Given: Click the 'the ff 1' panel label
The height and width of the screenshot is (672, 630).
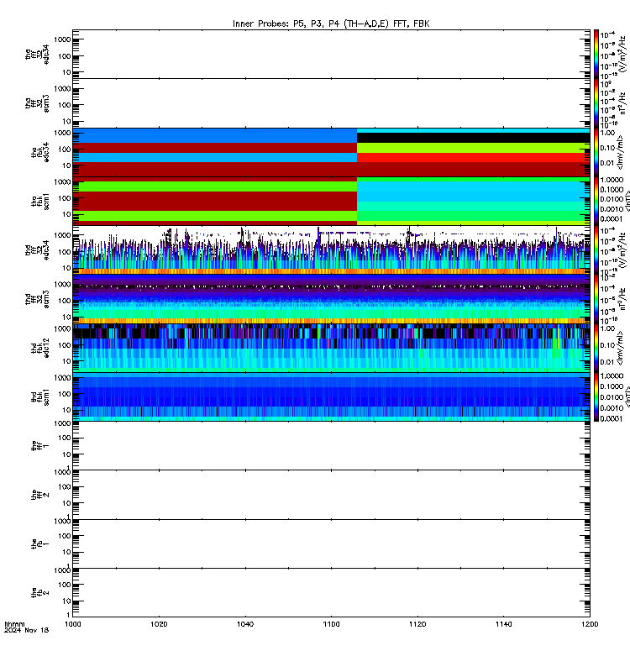Looking at the screenshot, I should point(40,446).
